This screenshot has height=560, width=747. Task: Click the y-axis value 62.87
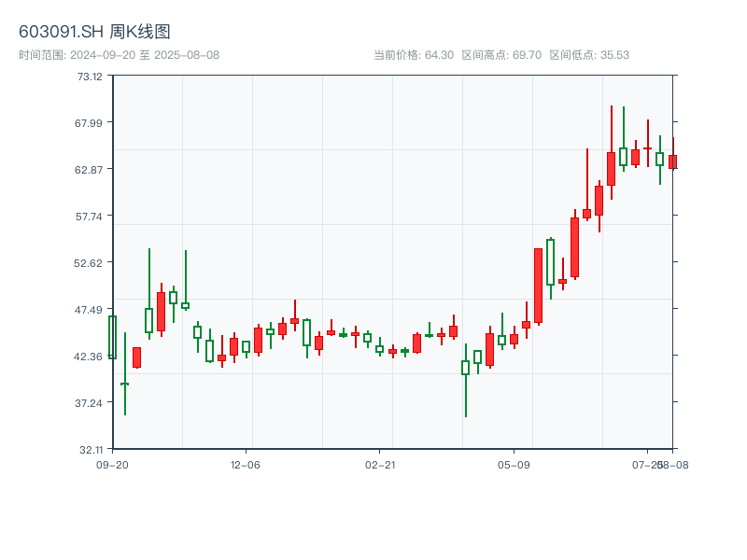89,170
